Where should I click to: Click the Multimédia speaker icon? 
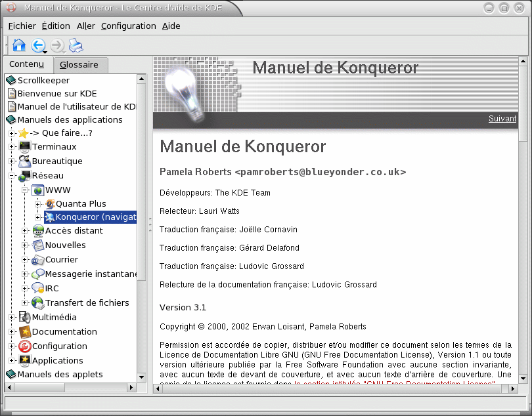[25, 318]
